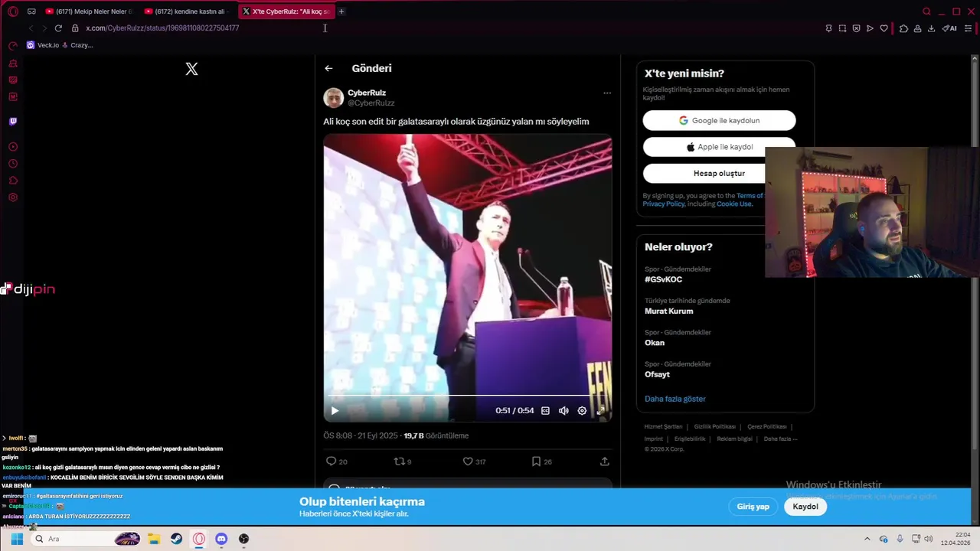Open CyberRulz profile avatar

click(333, 98)
